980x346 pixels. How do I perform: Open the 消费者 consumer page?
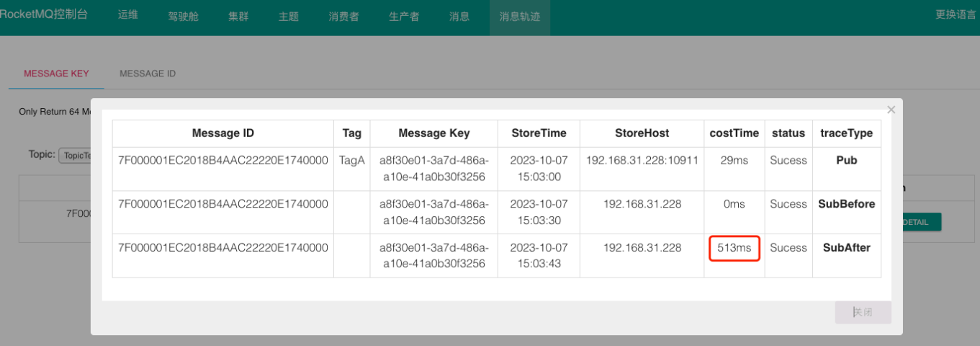(343, 17)
